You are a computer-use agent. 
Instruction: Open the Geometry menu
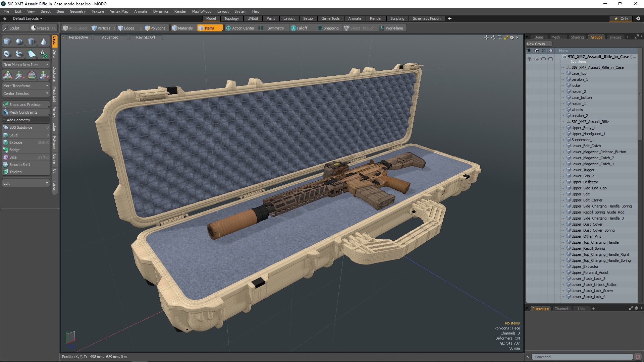point(77,11)
